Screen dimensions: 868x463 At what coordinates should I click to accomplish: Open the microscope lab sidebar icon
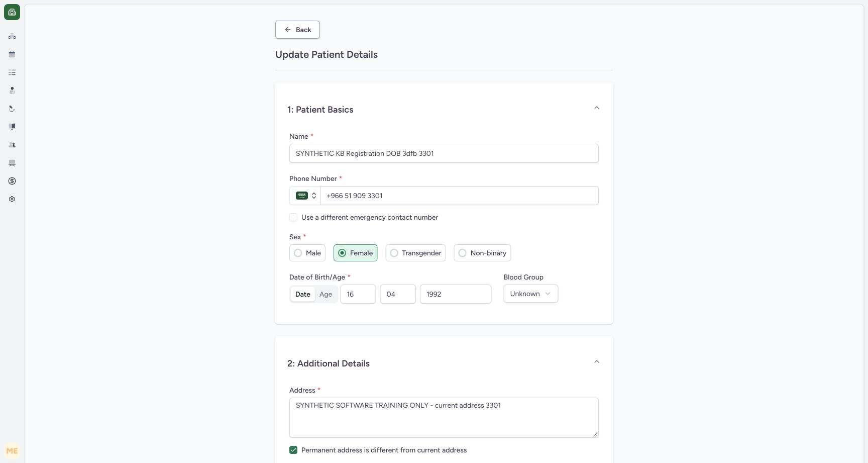tap(12, 109)
